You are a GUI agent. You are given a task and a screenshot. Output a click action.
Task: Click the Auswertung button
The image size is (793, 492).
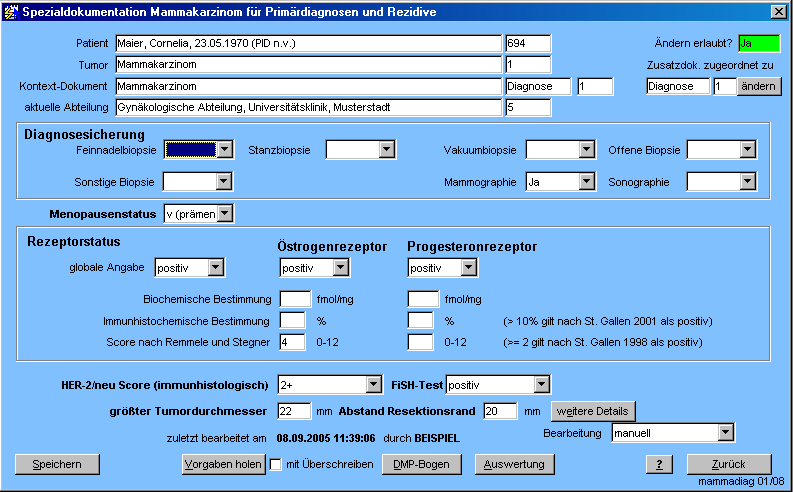[x=516, y=464]
